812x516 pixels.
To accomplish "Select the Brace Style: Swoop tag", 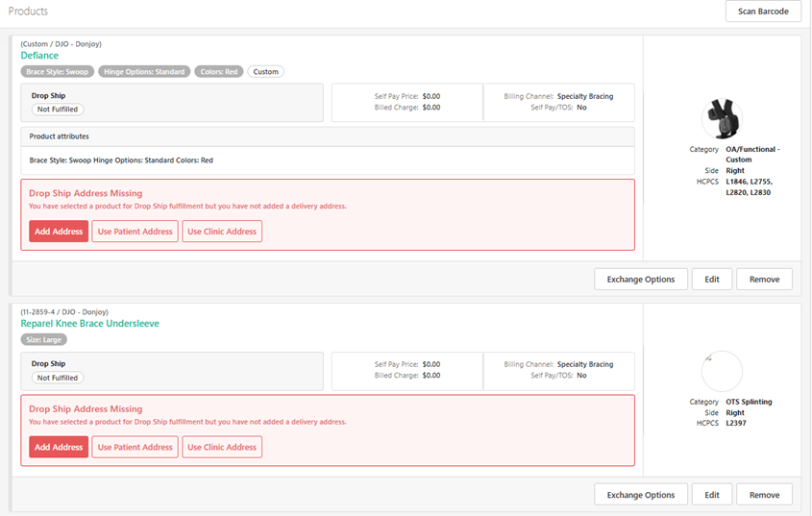I will 58,72.
